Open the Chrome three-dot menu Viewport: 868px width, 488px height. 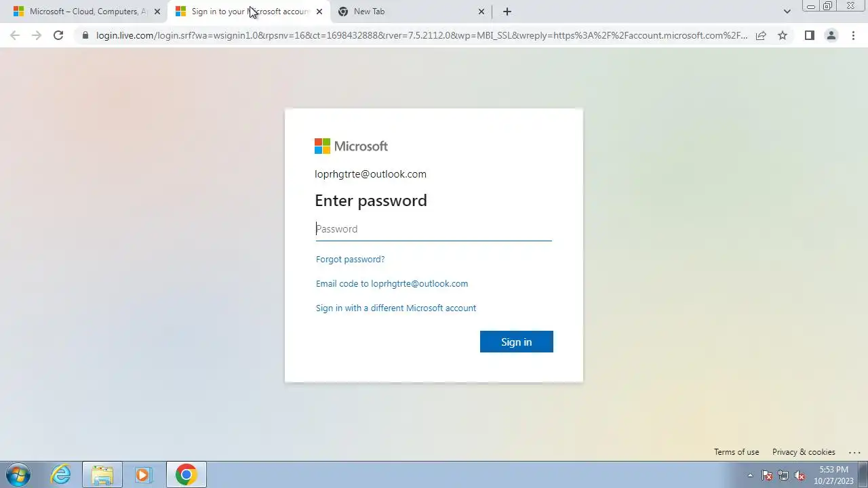pyautogui.click(x=853, y=35)
